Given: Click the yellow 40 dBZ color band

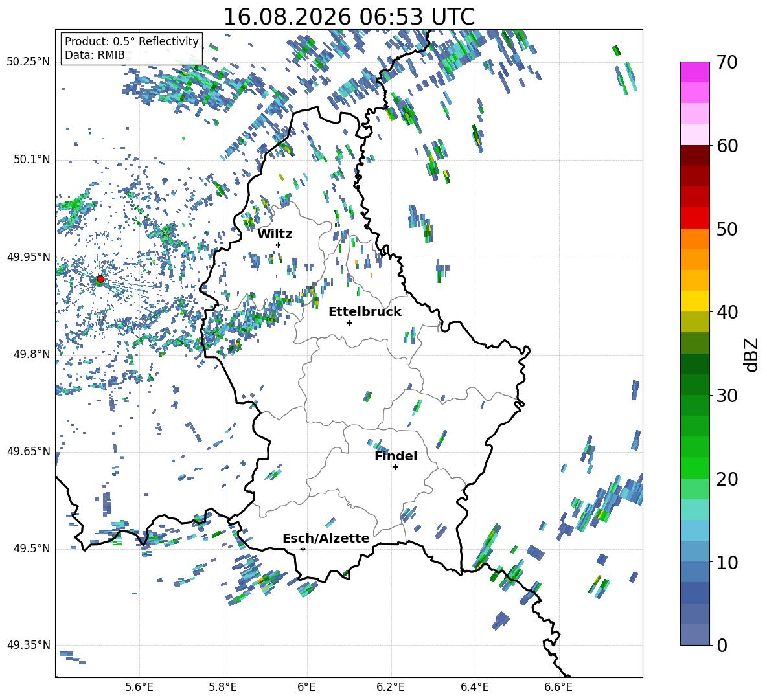Looking at the screenshot, I should click(x=694, y=301).
